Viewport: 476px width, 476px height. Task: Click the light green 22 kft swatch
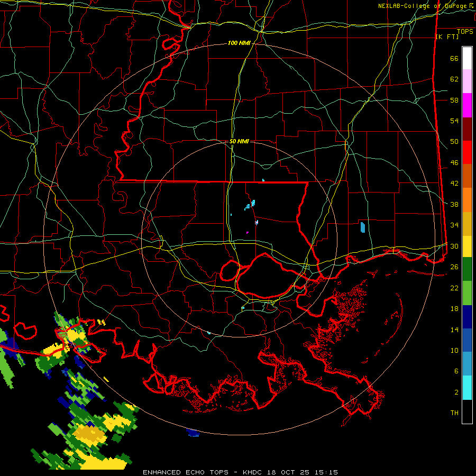pos(467,293)
